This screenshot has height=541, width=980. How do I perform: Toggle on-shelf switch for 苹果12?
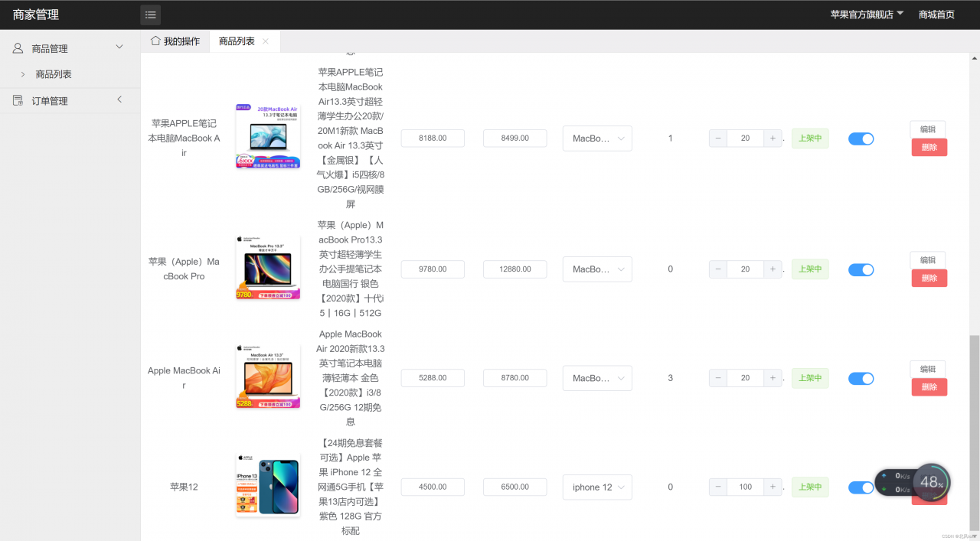(x=861, y=487)
